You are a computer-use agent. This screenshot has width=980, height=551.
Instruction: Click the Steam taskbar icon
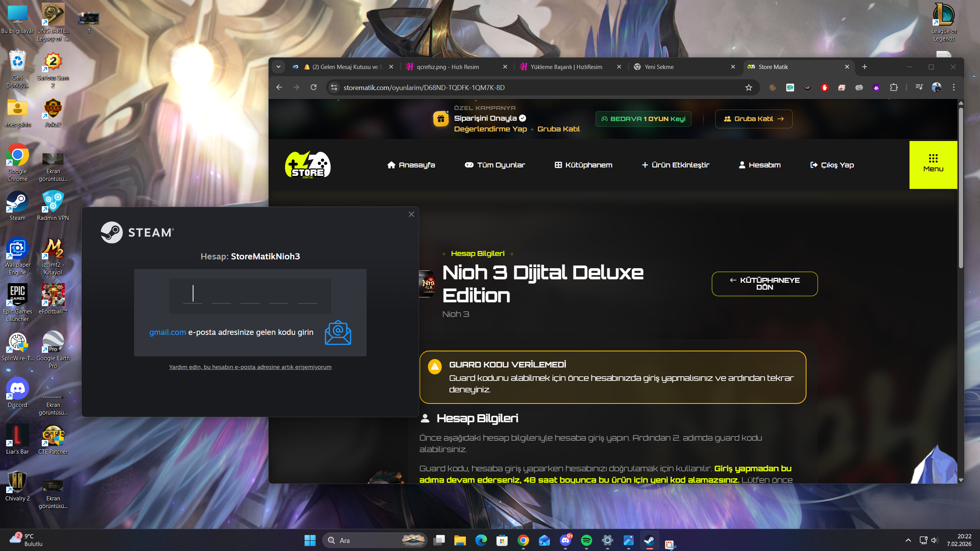(649, 540)
